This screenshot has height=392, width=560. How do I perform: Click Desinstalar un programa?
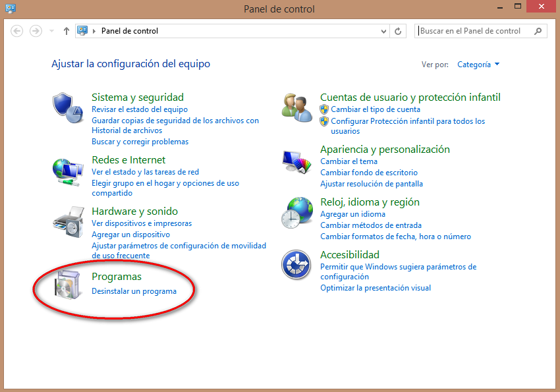pyautogui.click(x=134, y=291)
